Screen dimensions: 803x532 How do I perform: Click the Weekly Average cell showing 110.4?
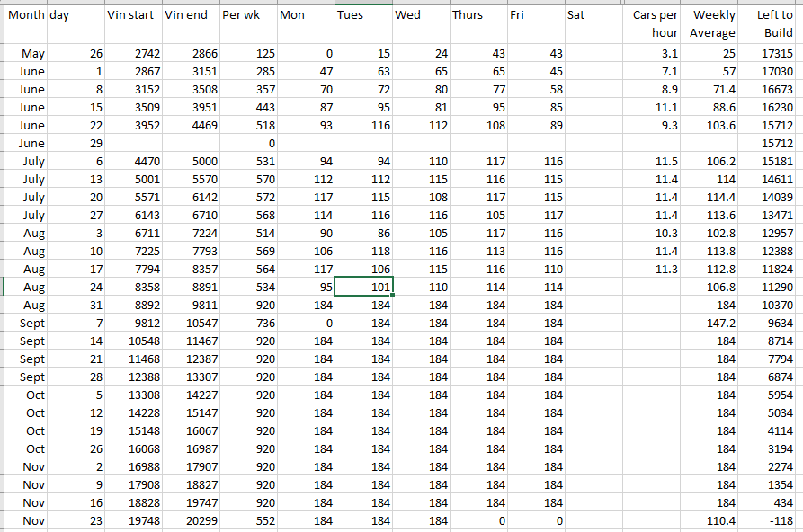tap(710, 521)
